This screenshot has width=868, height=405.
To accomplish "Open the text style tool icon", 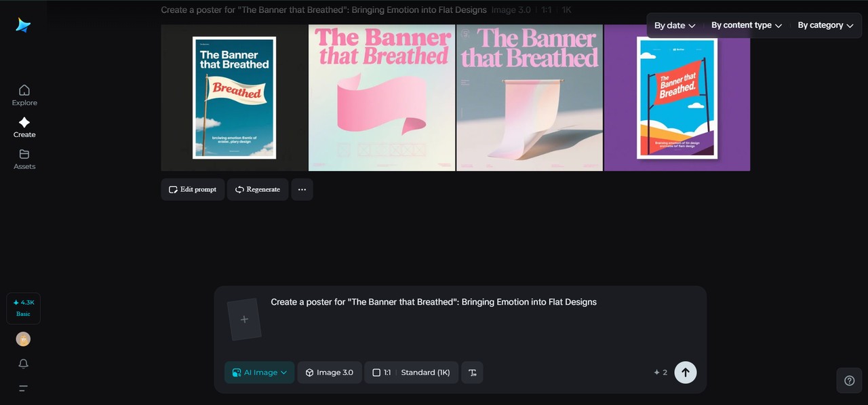I will point(473,372).
